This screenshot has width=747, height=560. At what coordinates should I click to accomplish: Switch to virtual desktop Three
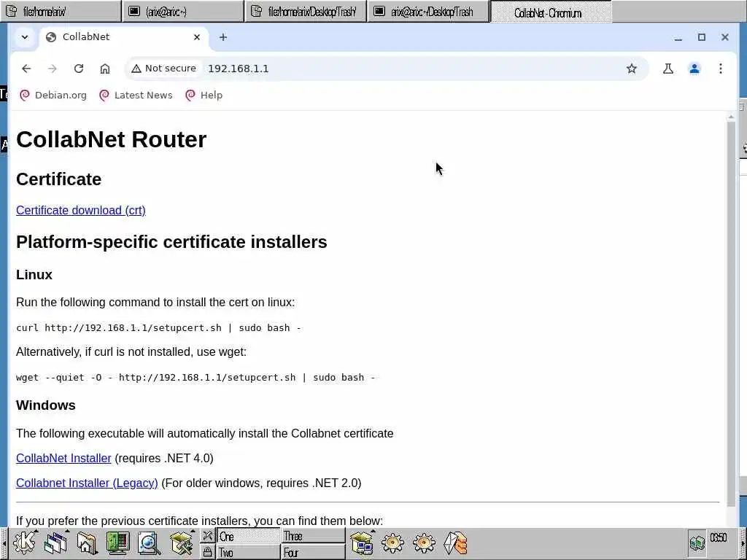pos(313,536)
